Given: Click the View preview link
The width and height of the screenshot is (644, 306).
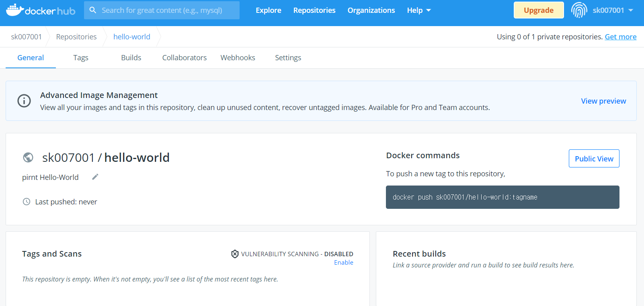Looking at the screenshot, I should [x=603, y=101].
